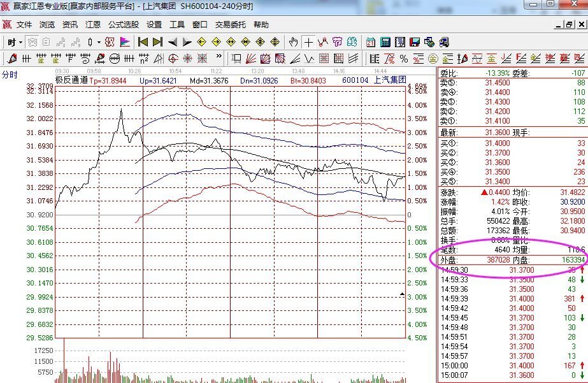Jump to last bar with skip-forward icon
Viewport: 588px width, 383px height.
157,42
